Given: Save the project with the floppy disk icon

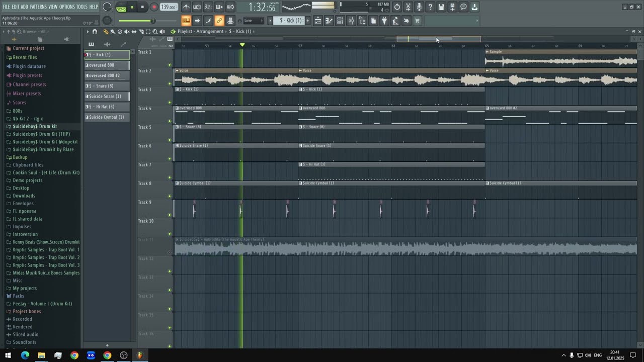Looking at the screenshot, I should 441,7.
